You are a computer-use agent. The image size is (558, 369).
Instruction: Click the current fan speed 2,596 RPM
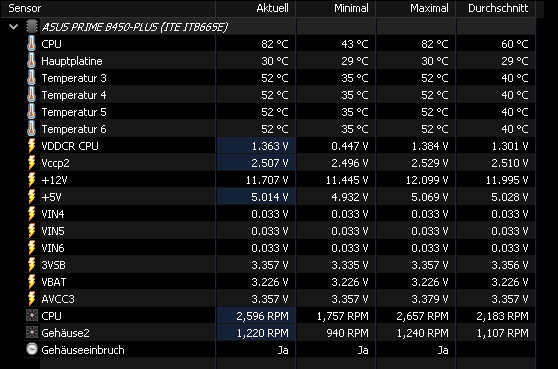pos(263,316)
